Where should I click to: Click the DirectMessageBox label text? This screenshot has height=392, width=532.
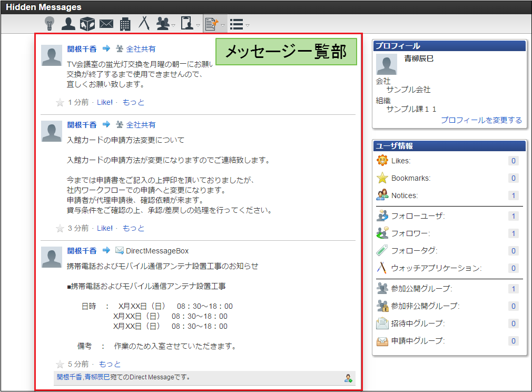(157, 251)
